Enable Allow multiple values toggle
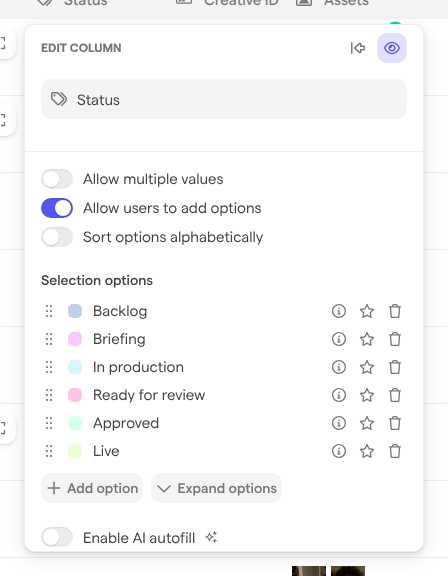Viewport: 448px width, 576px height. (57, 179)
